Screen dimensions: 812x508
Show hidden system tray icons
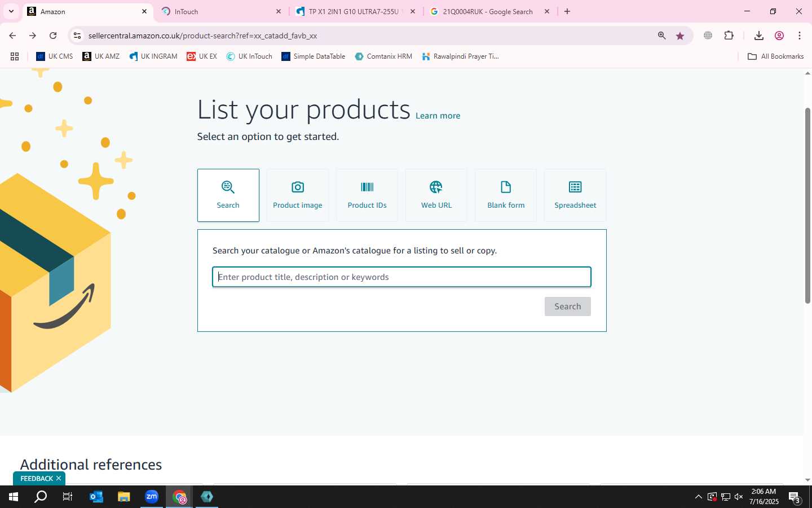pyautogui.click(x=698, y=497)
